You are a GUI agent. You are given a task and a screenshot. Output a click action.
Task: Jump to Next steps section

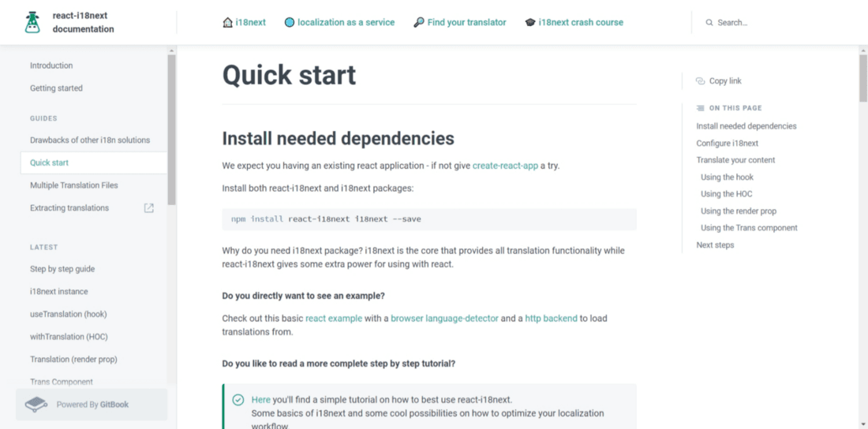(x=715, y=244)
